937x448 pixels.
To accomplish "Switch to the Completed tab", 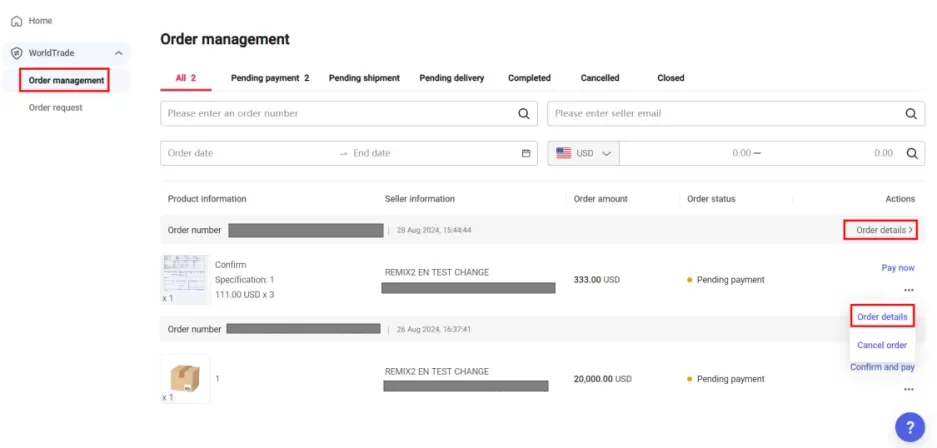I will (x=529, y=78).
